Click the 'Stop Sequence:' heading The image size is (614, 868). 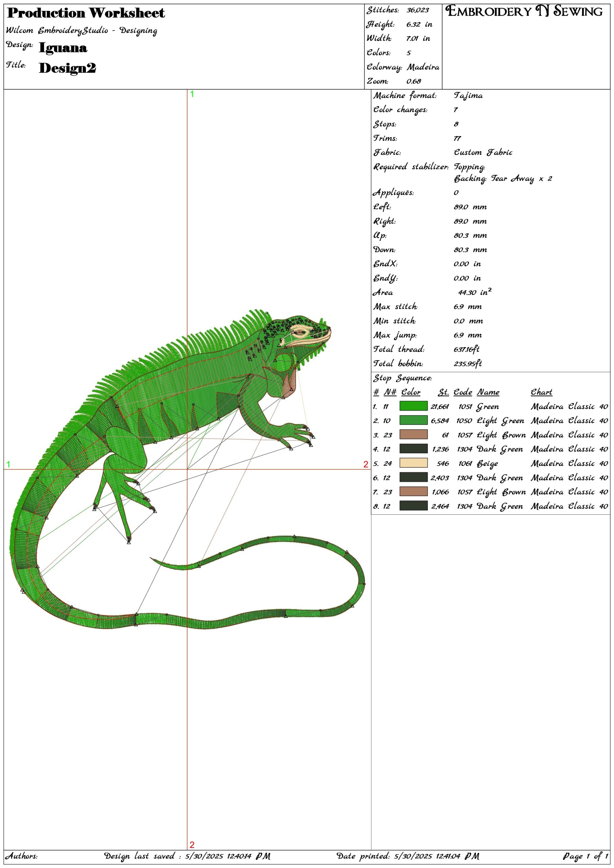(x=403, y=378)
